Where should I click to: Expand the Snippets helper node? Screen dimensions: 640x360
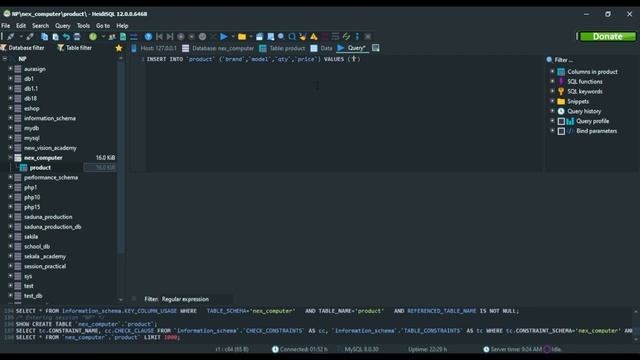coord(552,101)
